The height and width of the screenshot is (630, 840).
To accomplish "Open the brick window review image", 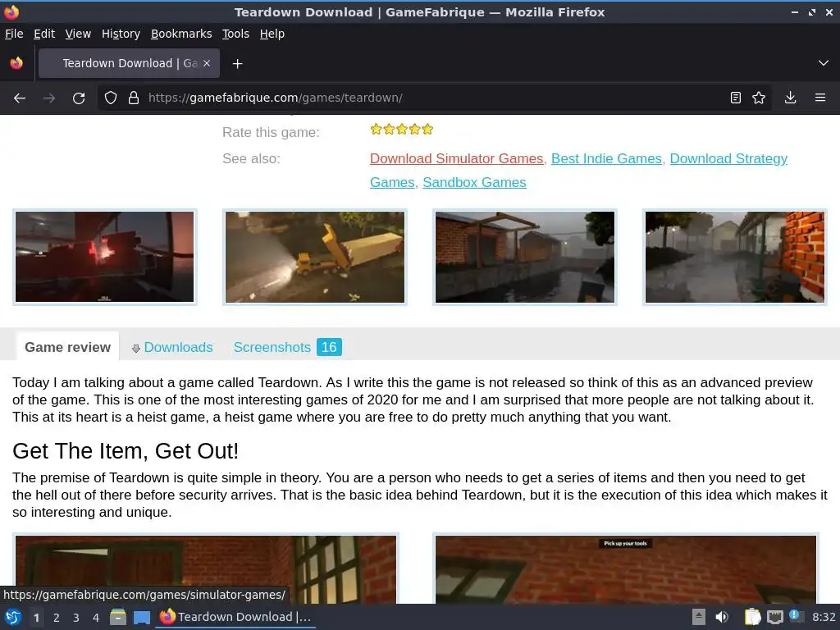I will pos(206,569).
